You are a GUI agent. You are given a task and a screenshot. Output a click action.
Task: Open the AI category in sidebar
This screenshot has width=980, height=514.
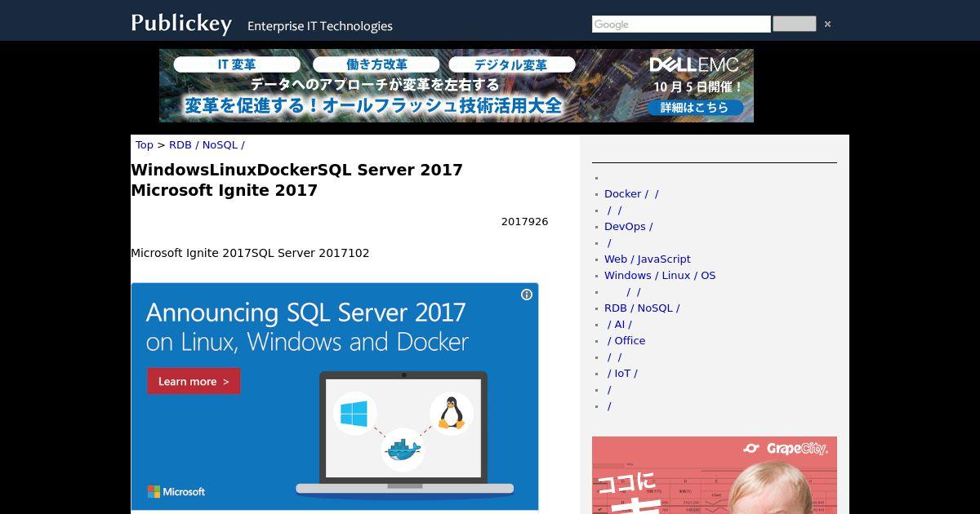[618, 325]
